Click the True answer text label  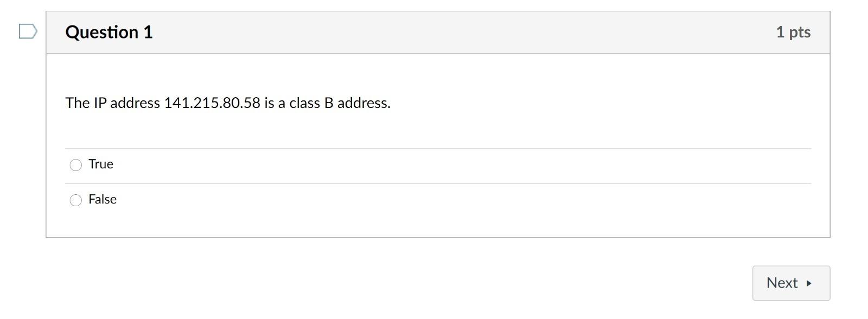(x=101, y=164)
